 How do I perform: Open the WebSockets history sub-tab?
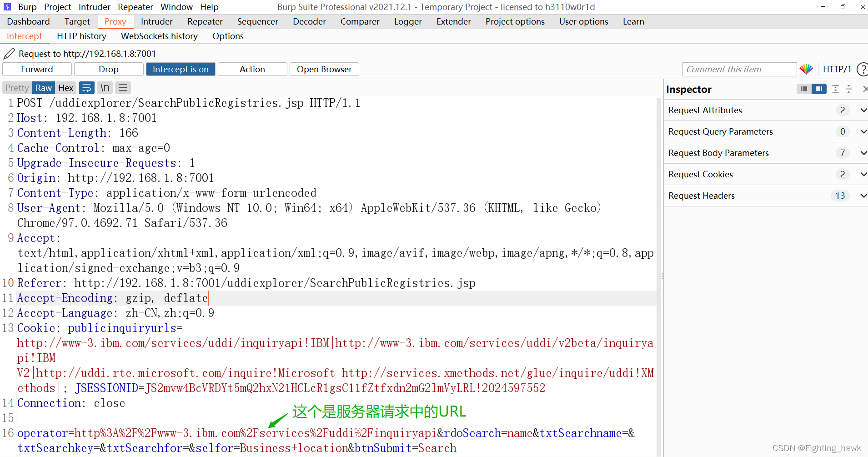[x=159, y=36]
